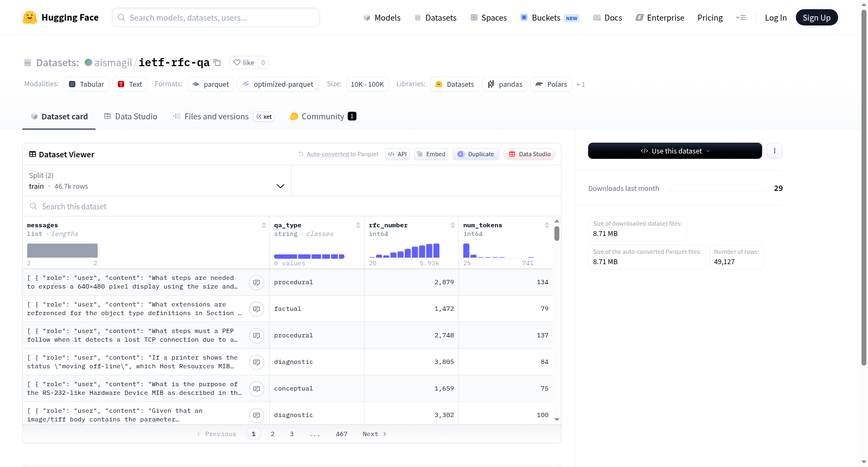
Task: Click the rfc_number histogram chart
Action: [x=404, y=251]
